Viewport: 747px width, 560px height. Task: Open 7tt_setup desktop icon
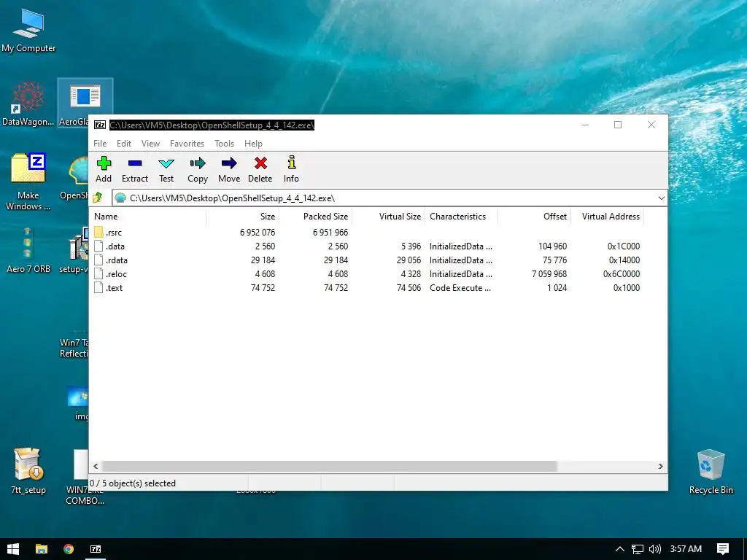click(x=28, y=464)
